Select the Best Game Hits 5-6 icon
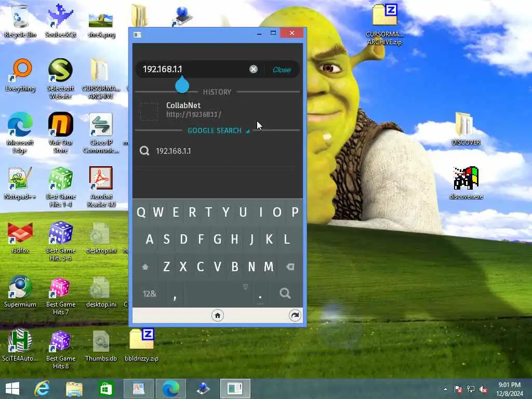This screenshot has width=532, height=399. click(61, 241)
